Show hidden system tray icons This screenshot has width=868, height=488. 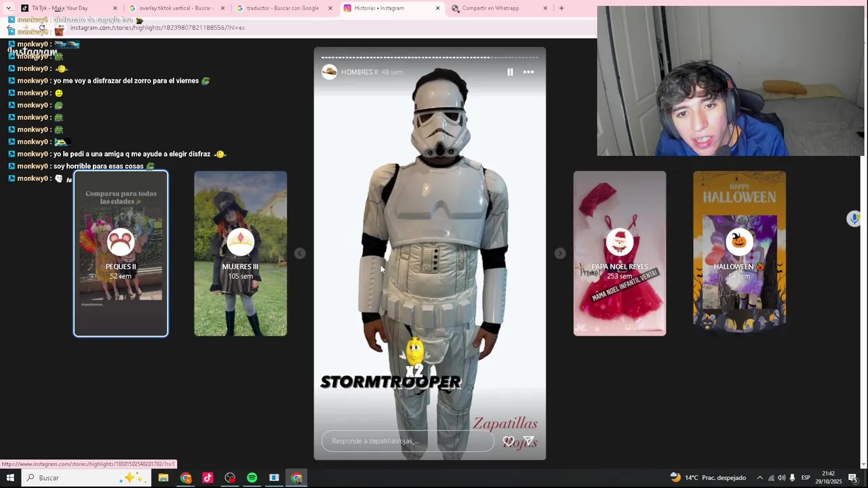759,478
